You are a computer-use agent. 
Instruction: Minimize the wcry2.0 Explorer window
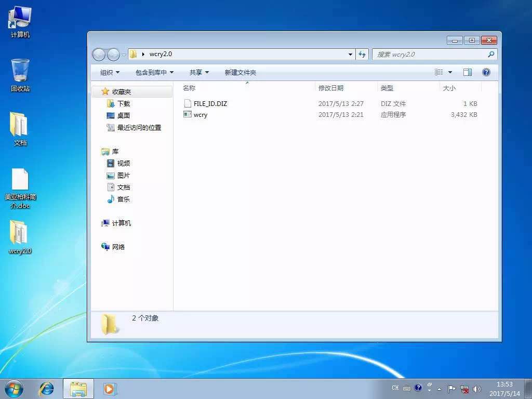click(455, 41)
